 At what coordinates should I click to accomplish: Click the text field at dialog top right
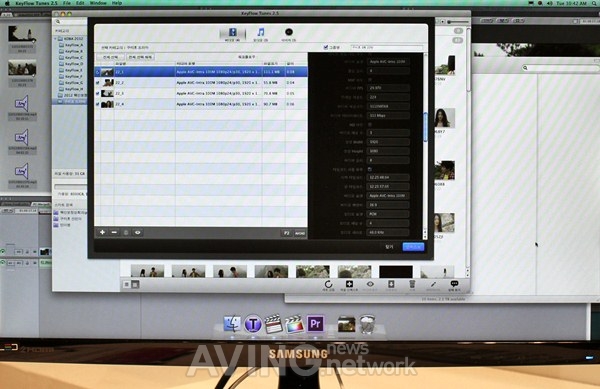point(386,47)
